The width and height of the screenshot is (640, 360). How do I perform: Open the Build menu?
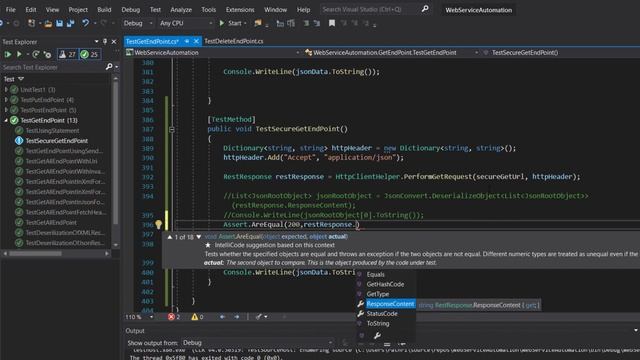(104, 9)
